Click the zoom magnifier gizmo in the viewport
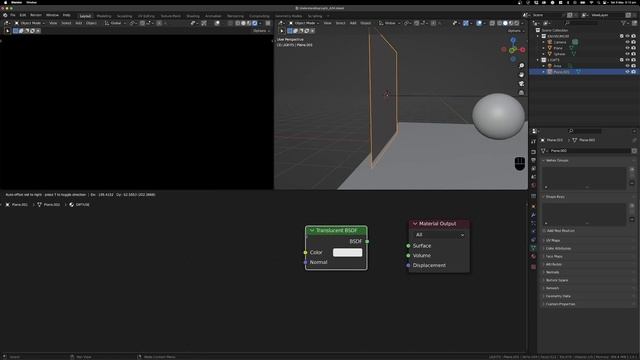The height and width of the screenshot is (360, 640). click(521, 66)
